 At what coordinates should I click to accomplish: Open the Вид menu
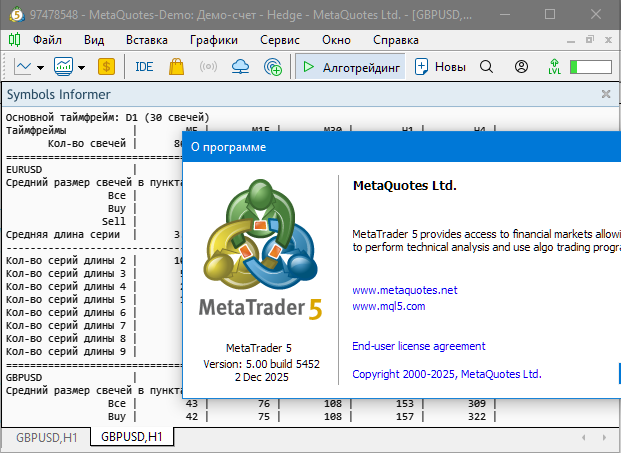click(x=94, y=40)
